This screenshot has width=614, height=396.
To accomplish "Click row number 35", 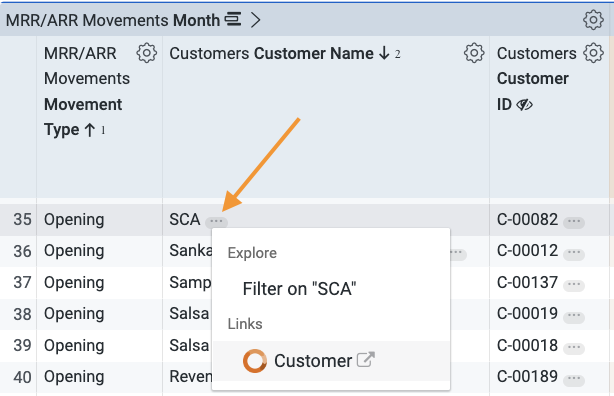I will coord(22,219).
